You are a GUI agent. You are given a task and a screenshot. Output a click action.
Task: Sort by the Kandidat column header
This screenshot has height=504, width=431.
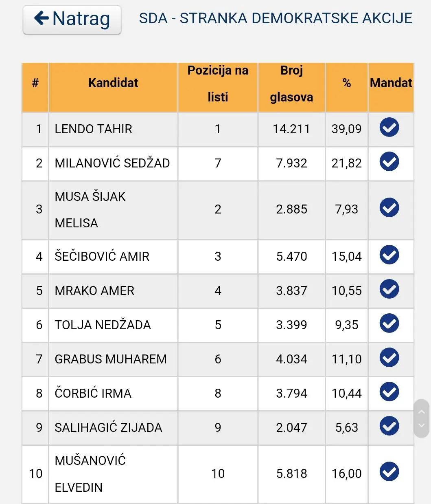[113, 83]
